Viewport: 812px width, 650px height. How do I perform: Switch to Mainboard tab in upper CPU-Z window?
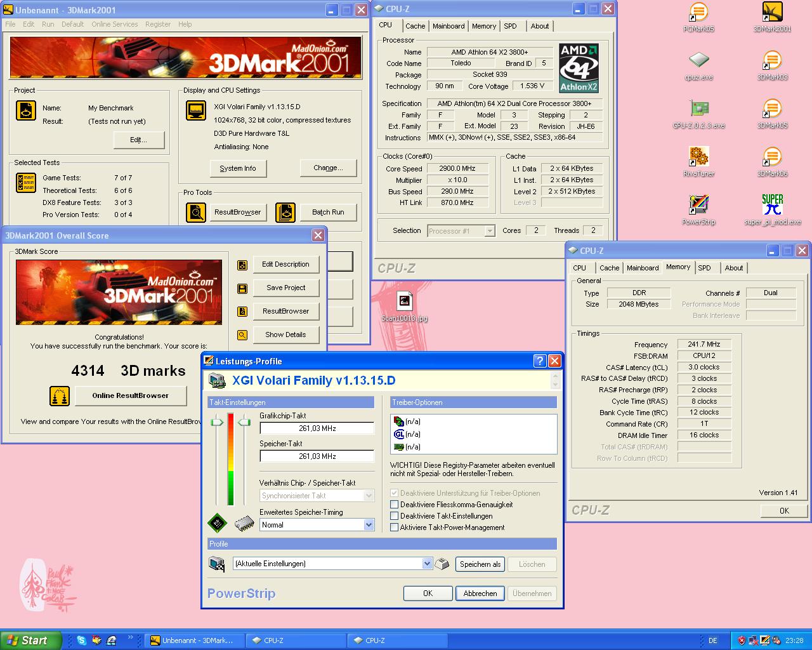coord(449,26)
